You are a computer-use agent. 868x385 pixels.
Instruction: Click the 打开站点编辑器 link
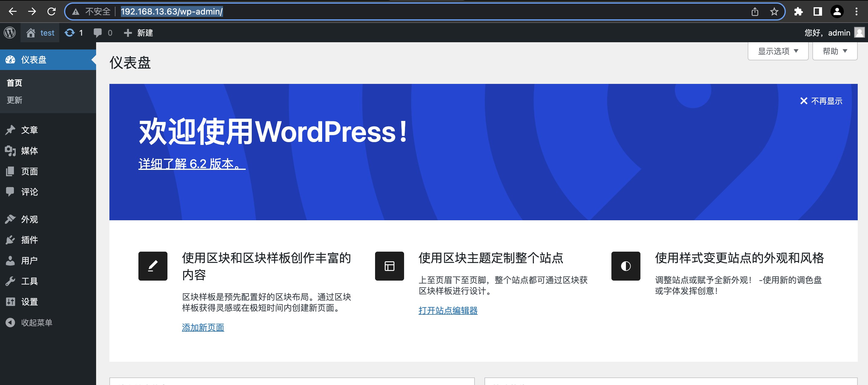(448, 310)
